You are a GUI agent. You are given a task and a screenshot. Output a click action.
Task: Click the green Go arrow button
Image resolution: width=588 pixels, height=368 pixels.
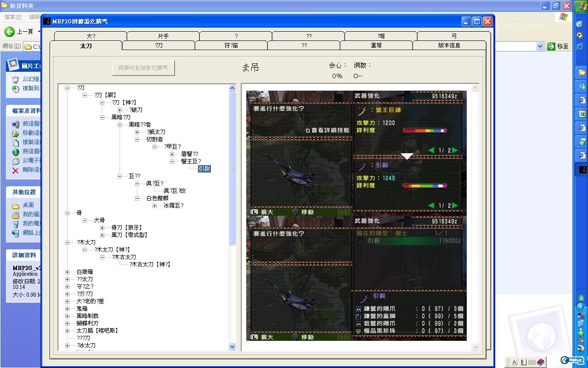click(x=551, y=46)
